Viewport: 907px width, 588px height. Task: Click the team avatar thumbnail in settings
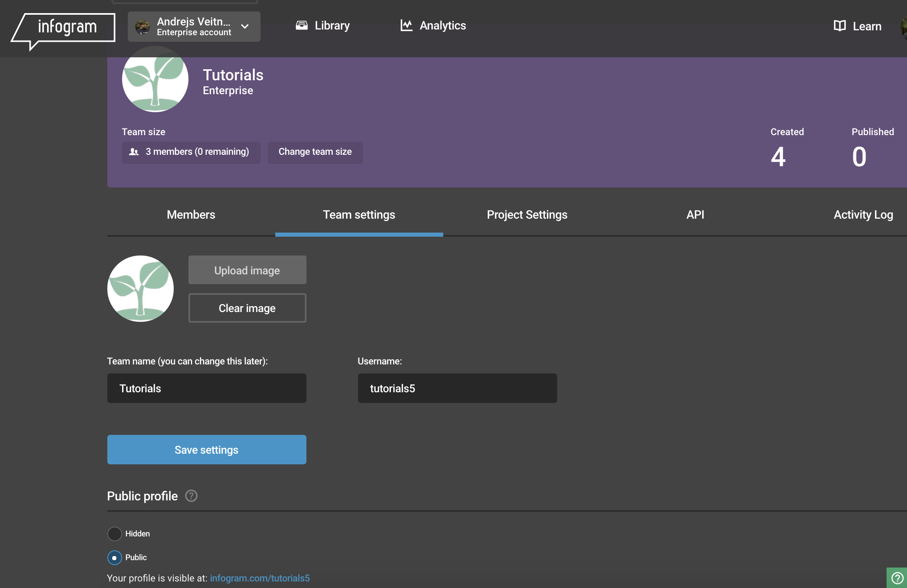click(141, 289)
